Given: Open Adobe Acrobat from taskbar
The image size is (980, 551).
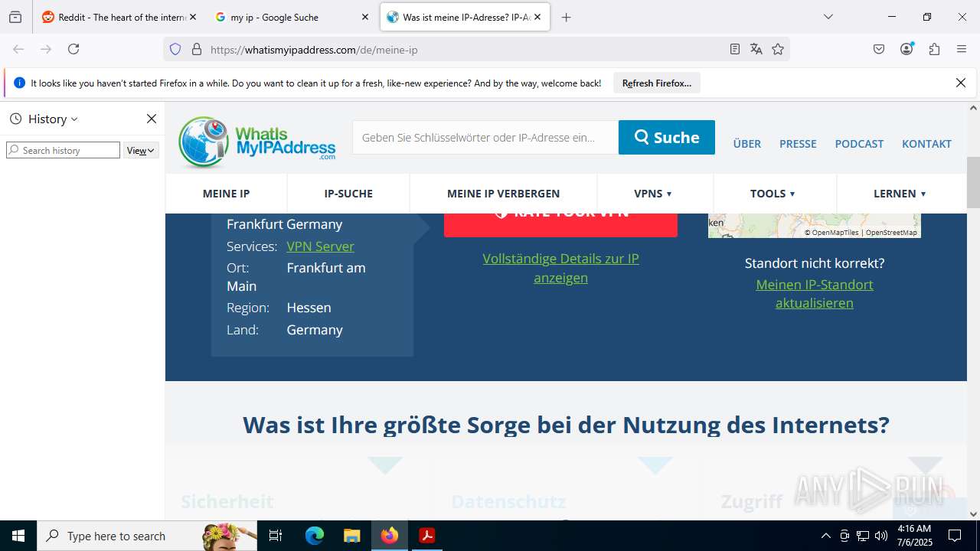Looking at the screenshot, I should [426, 536].
